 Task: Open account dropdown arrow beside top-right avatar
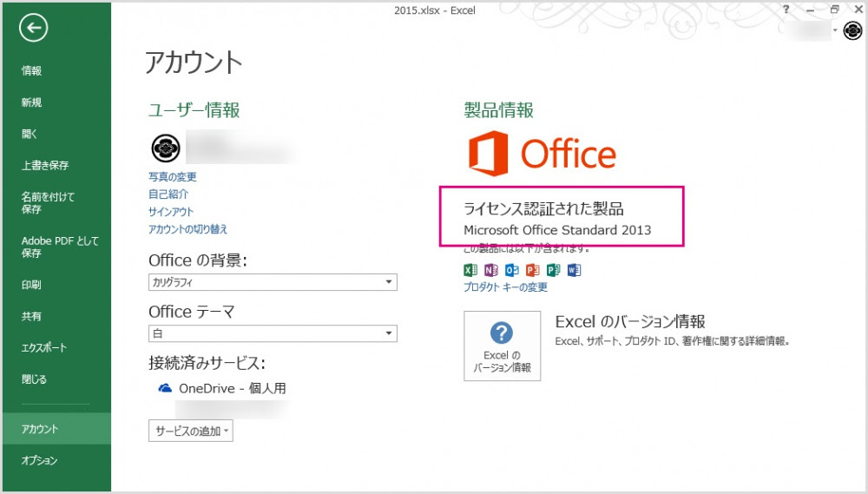835,30
